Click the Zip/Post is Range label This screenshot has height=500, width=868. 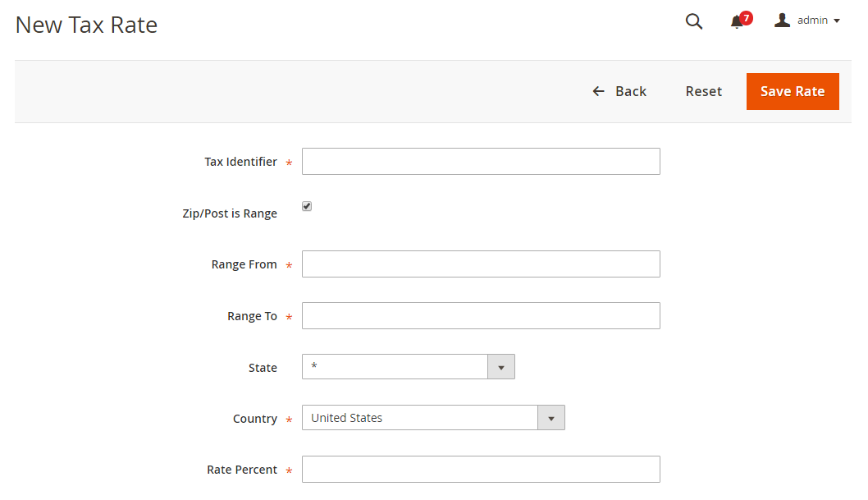pyautogui.click(x=230, y=213)
